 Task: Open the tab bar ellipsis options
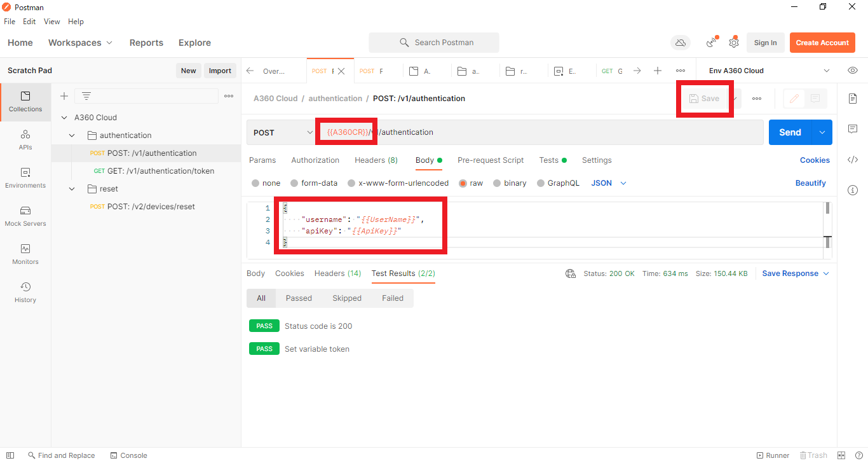[x=681, y=71]
